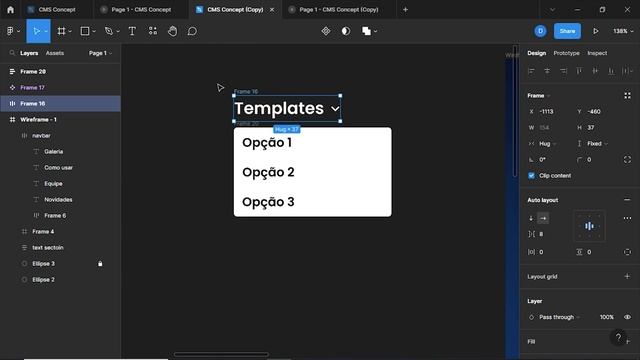Set auto layout direction to vertical
Viewport: 640px width, 360px height.
(x=531, y=218)
